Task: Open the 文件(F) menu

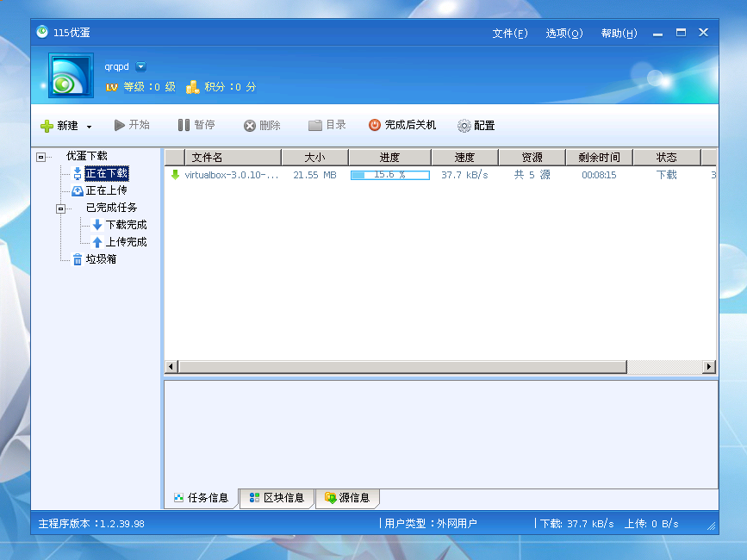Action: click(510, 34)
